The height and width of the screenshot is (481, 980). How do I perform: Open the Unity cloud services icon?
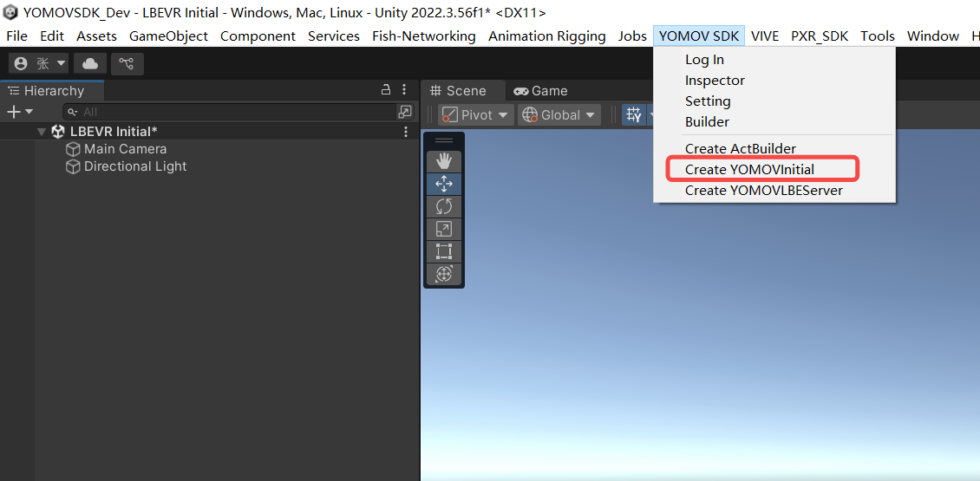click(x=90, y=64)
